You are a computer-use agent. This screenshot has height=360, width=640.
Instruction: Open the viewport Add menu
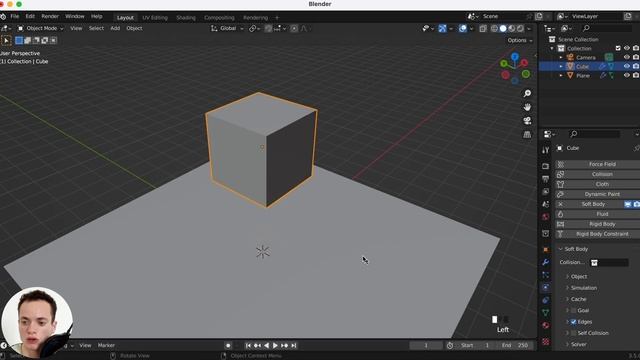pyautogui.click(x=115, y=28)
